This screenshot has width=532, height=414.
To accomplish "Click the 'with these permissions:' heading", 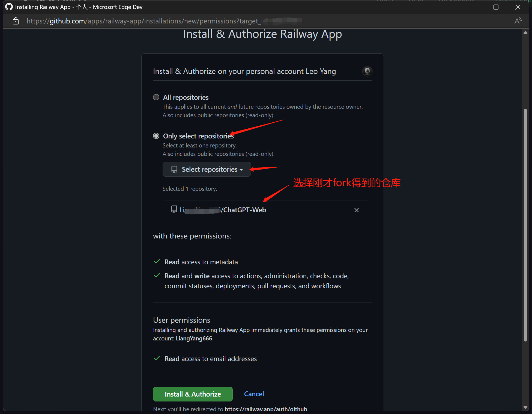I will (192, 236).
